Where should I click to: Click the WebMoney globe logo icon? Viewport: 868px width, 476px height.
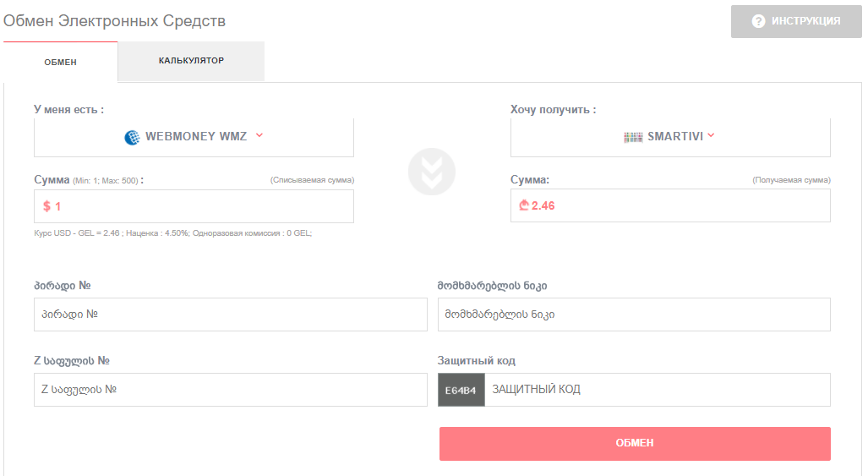(132, 137)
